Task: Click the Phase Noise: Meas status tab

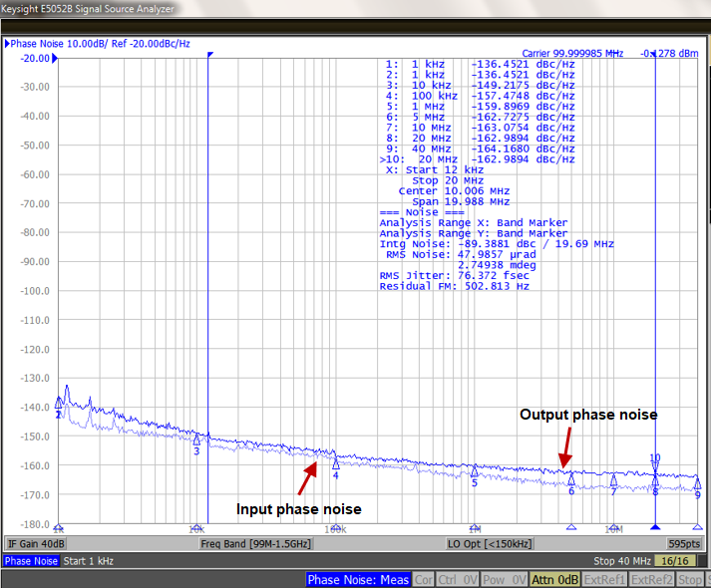Action: tap(357, 579)
